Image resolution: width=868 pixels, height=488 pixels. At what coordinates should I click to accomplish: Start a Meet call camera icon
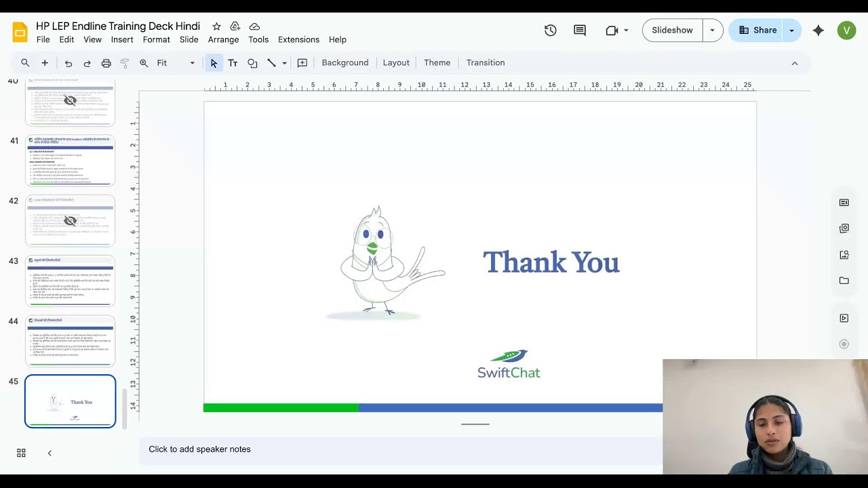tap(612, 30)
